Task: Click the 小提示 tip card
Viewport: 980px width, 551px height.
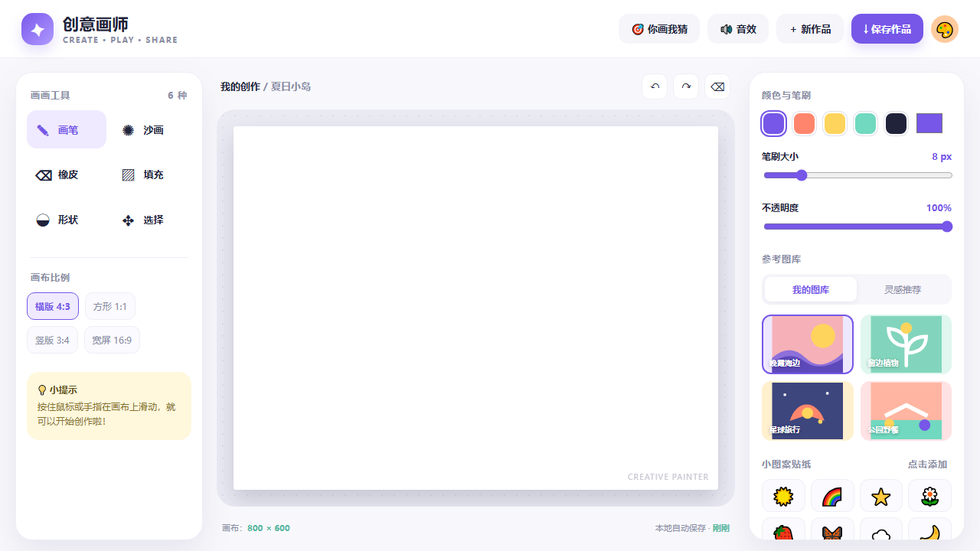Action: tap(109, 406)
